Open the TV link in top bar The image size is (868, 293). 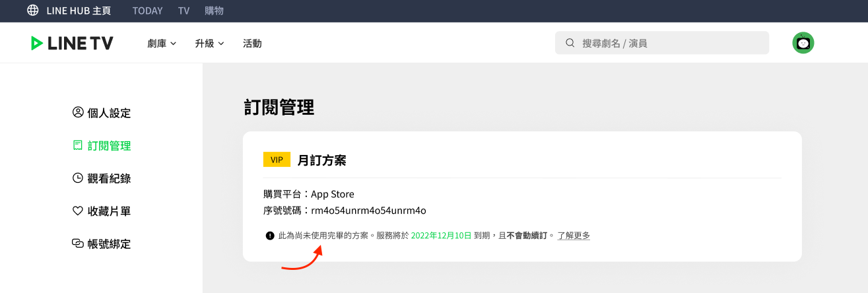(184, 11)
